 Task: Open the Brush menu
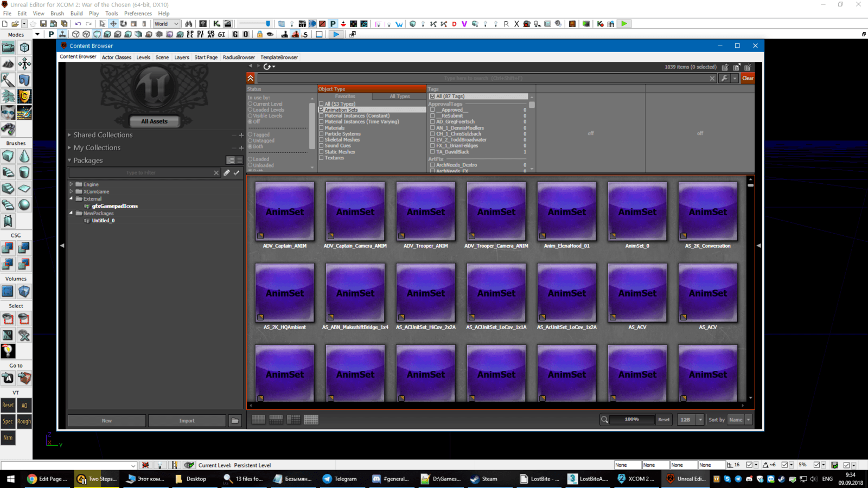(57, 14)
